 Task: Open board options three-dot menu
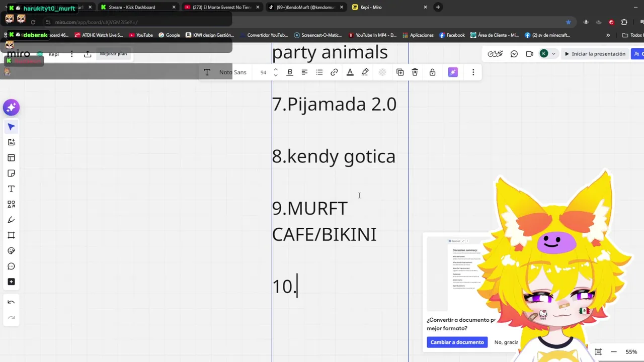72,54
